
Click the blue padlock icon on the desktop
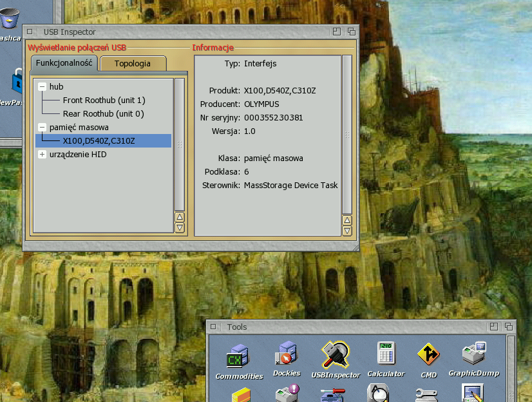[17, 81]
